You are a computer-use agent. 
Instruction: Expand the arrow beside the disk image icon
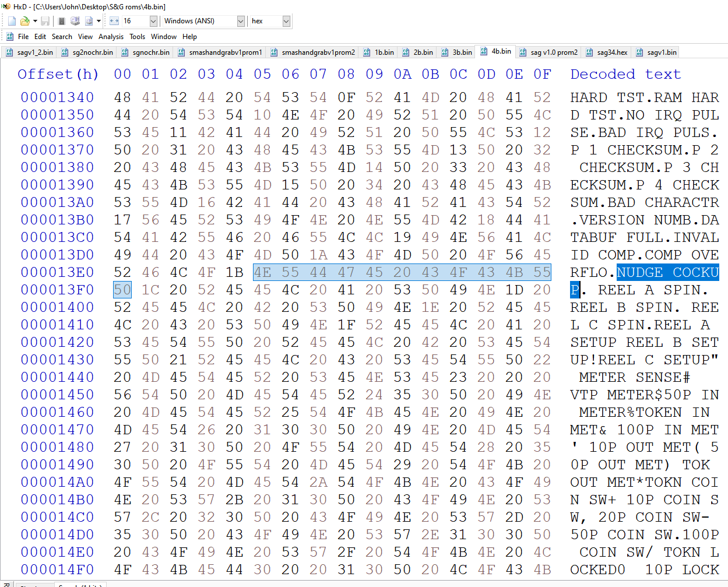[99, 21]
